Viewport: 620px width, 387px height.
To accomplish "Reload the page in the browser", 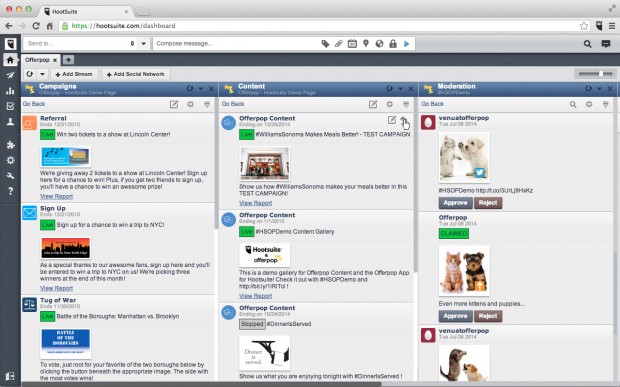I will tap(36, 26).
